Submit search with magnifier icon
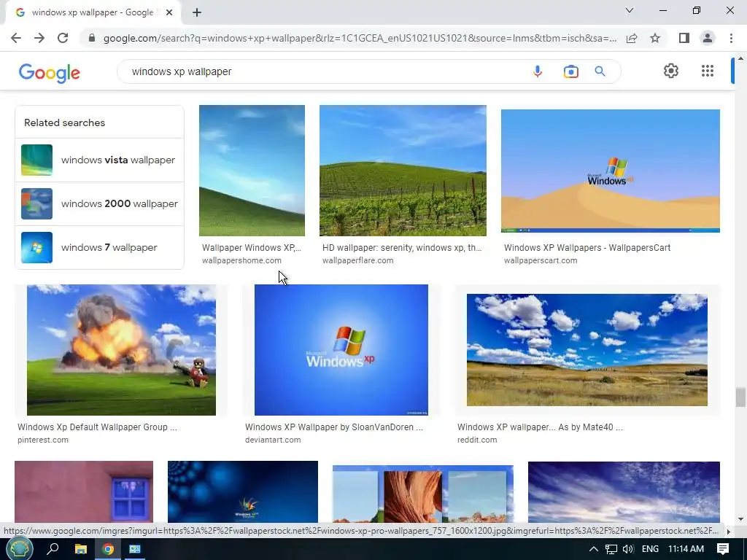747x560 pixels. 600,71
